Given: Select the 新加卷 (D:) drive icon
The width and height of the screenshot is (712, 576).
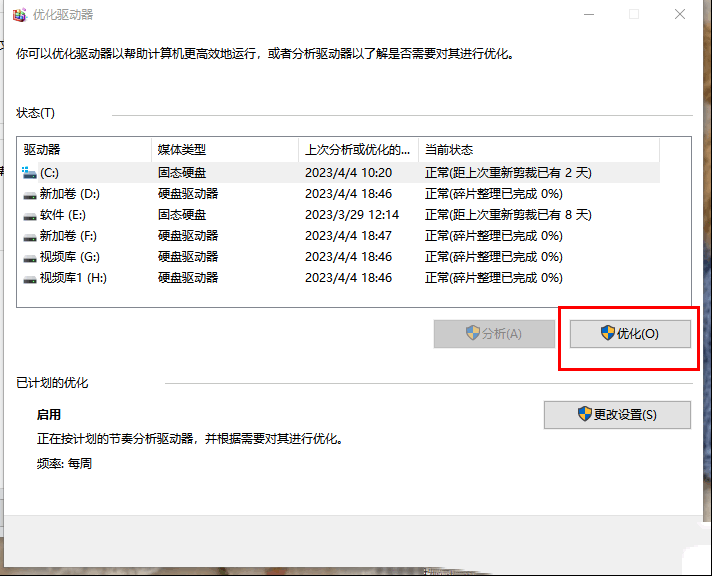Looking at the screenshot, I should click(30, 194).
